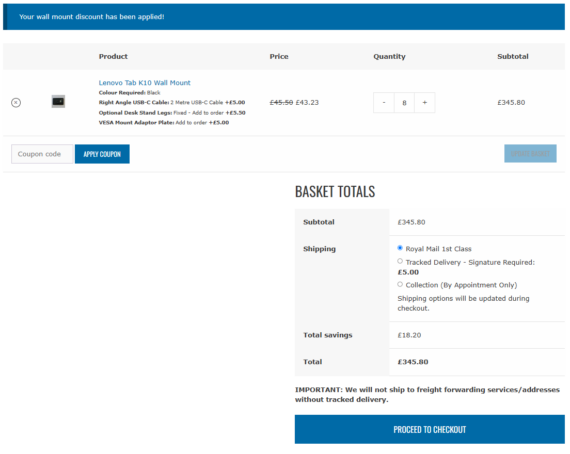Image resolution: width=570 pixels, height=454 pixels.
Task: Focus the quantity field showing 8
Action: click(404, 103)
